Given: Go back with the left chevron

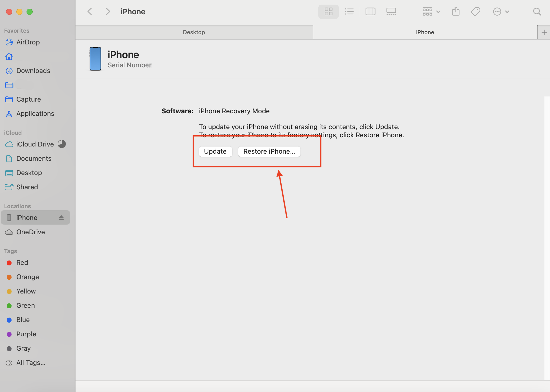Looking at the screenshot, I should pyautogui.click(x=90, y=11).
